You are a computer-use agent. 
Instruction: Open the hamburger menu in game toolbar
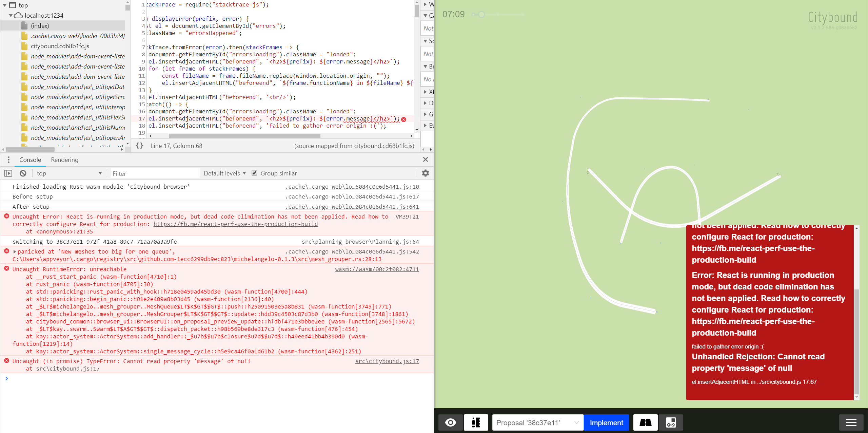(x=851, y=422)
